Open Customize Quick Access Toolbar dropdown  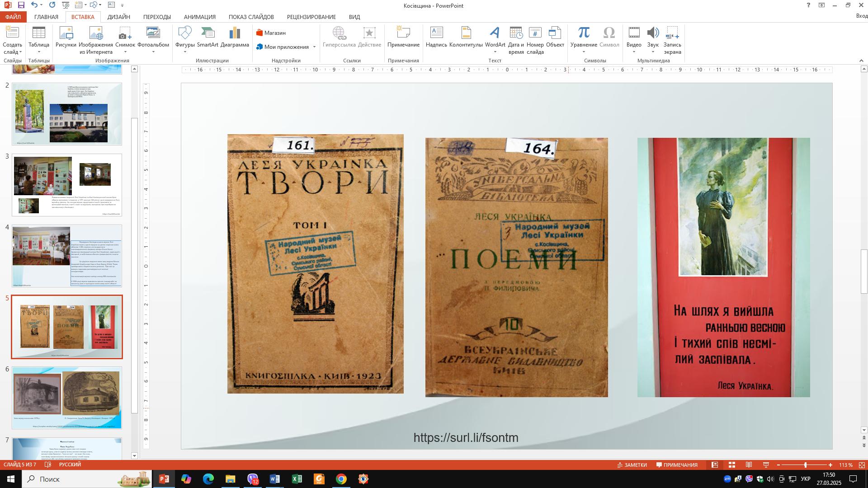[x=123, y=5]
